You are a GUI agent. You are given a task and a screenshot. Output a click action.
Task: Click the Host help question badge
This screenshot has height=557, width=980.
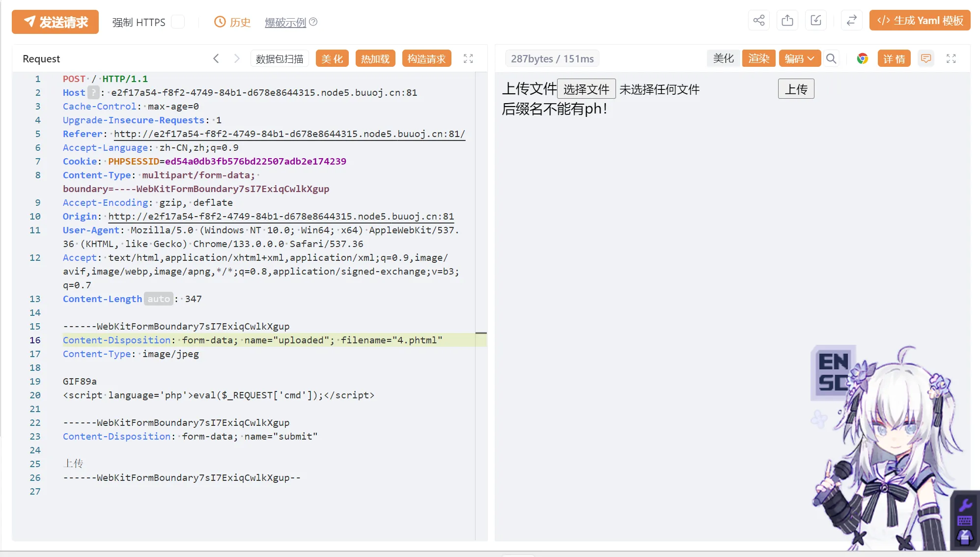tap(93, 92)
